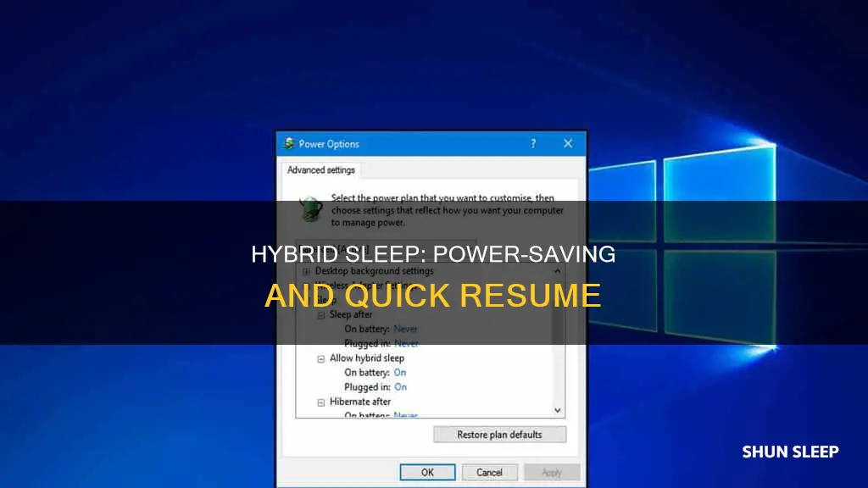Change Sleep after On battery Never value
The height and width of the screenshot is (488, 868).
click(x=405, y=330)
